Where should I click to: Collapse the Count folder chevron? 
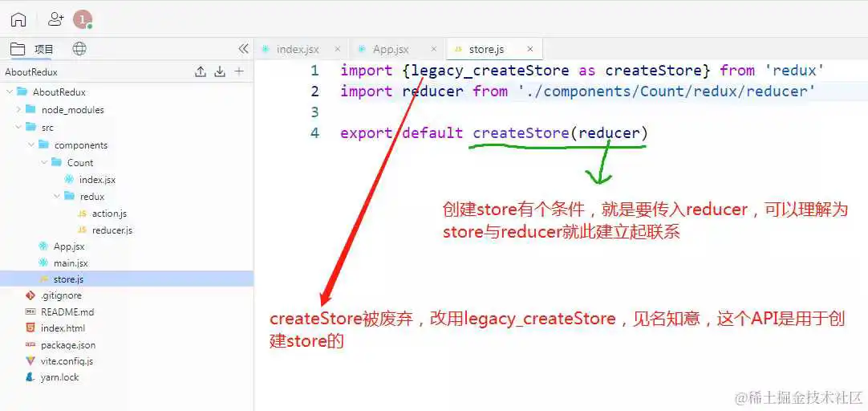point(44,163)
